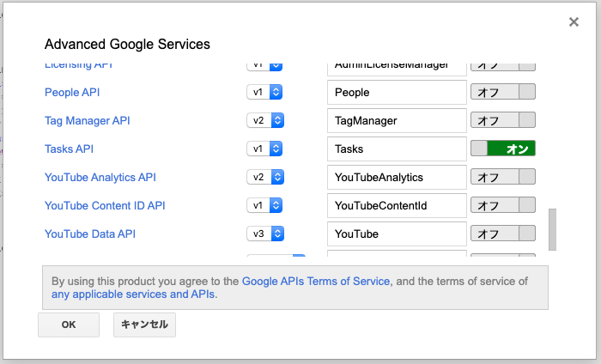
Task: Open the Tasks API link
Action: [69, 149]
